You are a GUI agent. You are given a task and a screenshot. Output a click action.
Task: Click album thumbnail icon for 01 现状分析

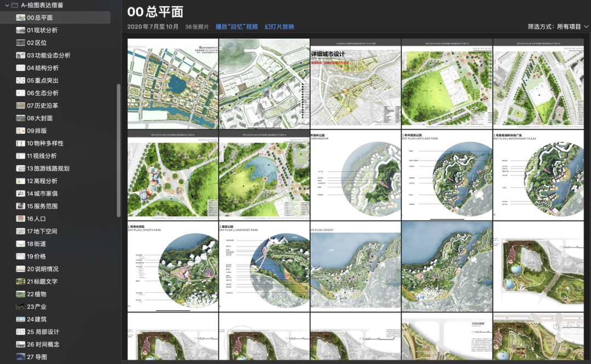click(x=20, y=30)
